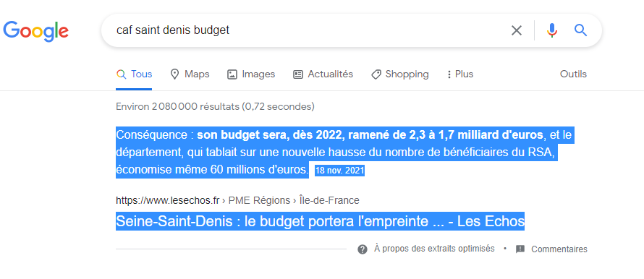The image size is (644, 279).
Task: Clear the search query with X icon
Action: click(516, 30)
